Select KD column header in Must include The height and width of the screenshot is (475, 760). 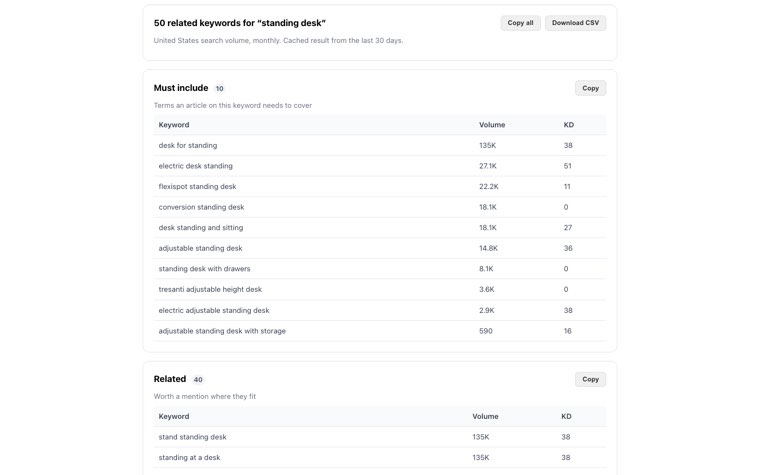pyautogui.click(x=569, y=125)
